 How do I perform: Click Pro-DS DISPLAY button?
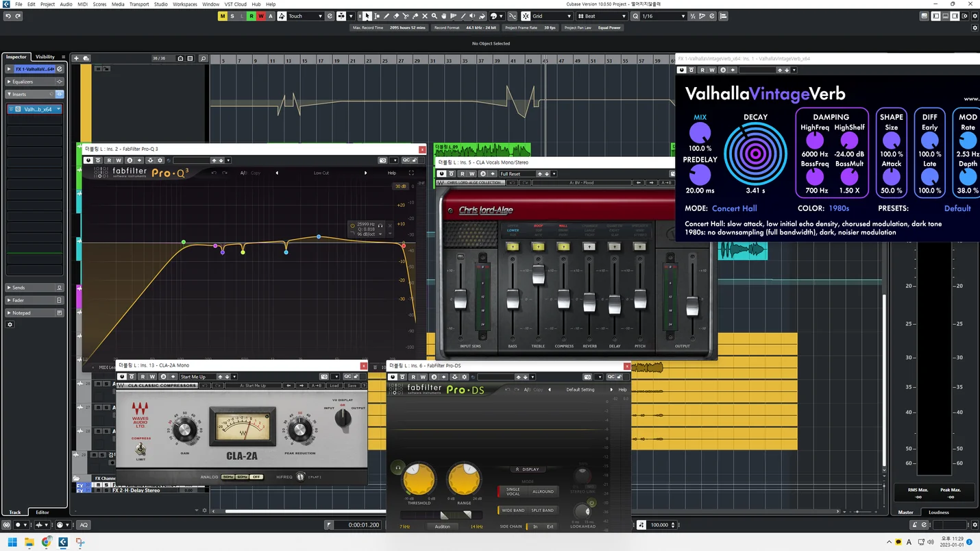(x=527, y=469)
